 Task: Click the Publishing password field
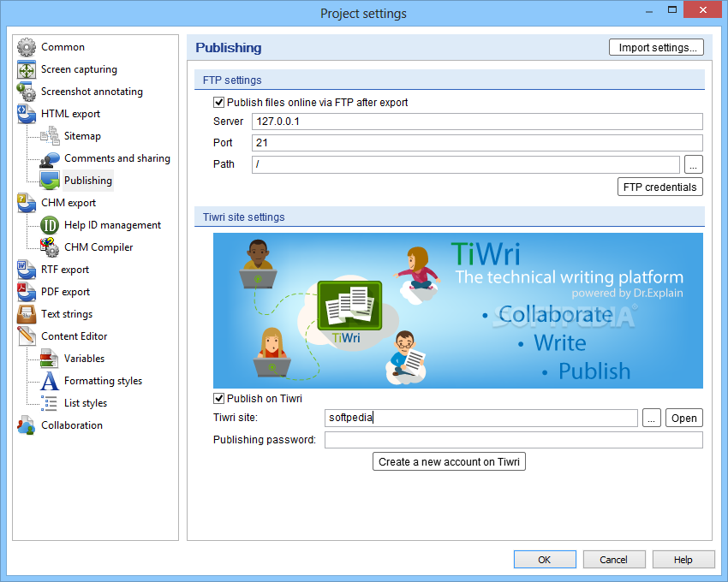pyautogui.click(x=514, y=440)
